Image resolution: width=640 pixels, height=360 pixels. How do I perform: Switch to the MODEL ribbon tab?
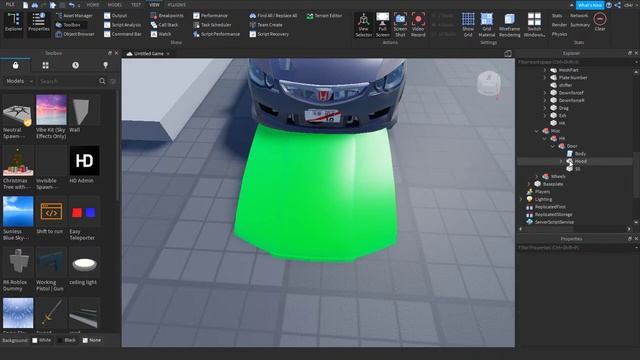(115, 5)
